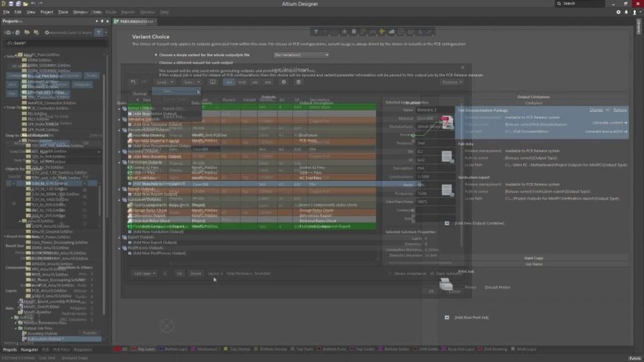Toggle the Stack symmetry checkbox

click(432, 274)
